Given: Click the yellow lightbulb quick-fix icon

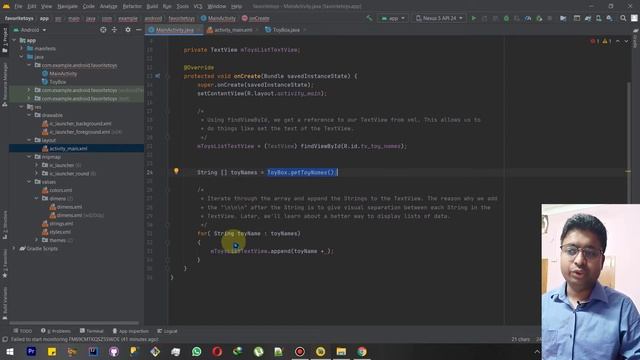Looking at the screenshot, I should [x=176, y=171].
